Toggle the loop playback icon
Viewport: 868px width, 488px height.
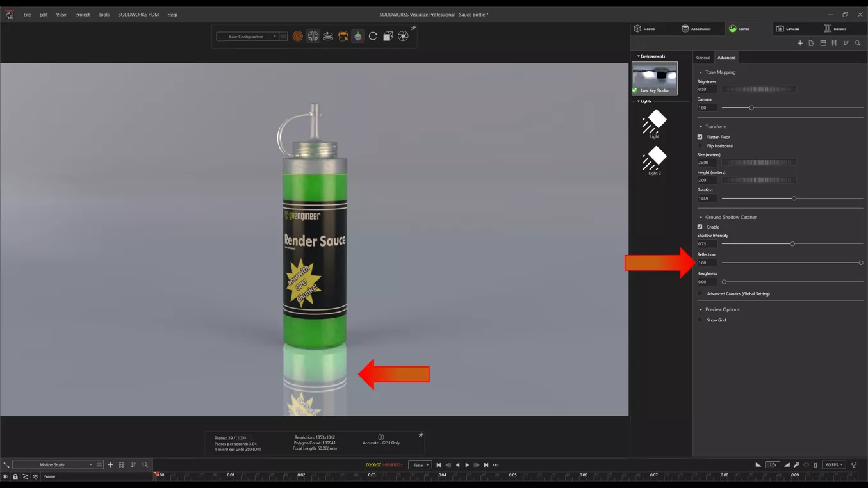pyautogui.click(x=496, y=465)
